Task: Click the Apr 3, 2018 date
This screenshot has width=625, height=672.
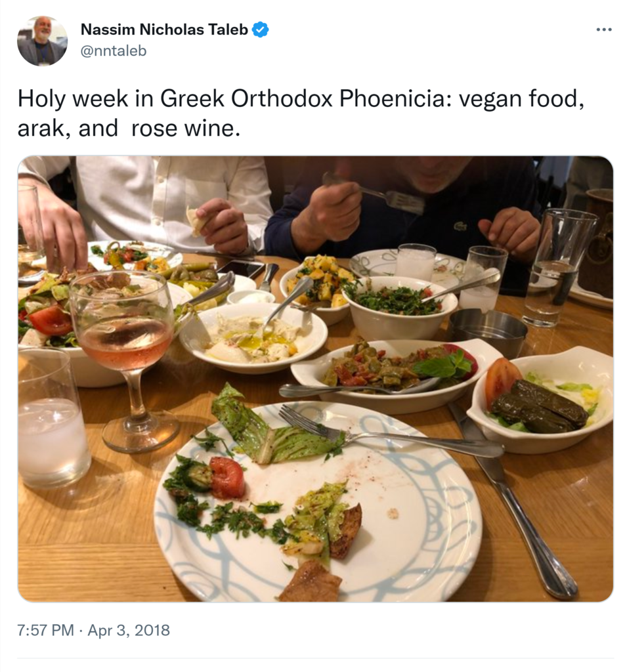Action: point(129,631)
